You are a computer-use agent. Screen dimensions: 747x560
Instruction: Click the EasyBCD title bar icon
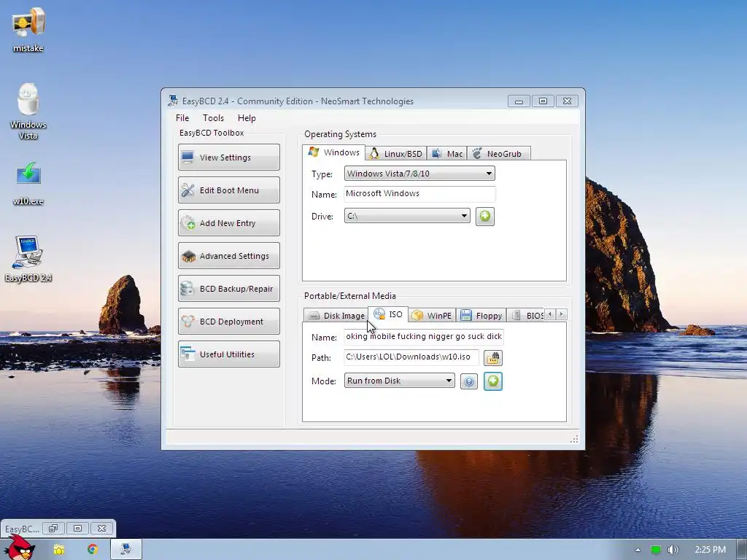tap(173, 101)
